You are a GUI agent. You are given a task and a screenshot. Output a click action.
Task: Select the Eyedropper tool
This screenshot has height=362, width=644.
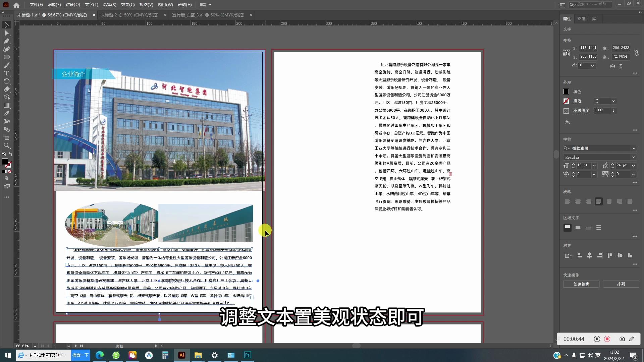tap(6, 114)
